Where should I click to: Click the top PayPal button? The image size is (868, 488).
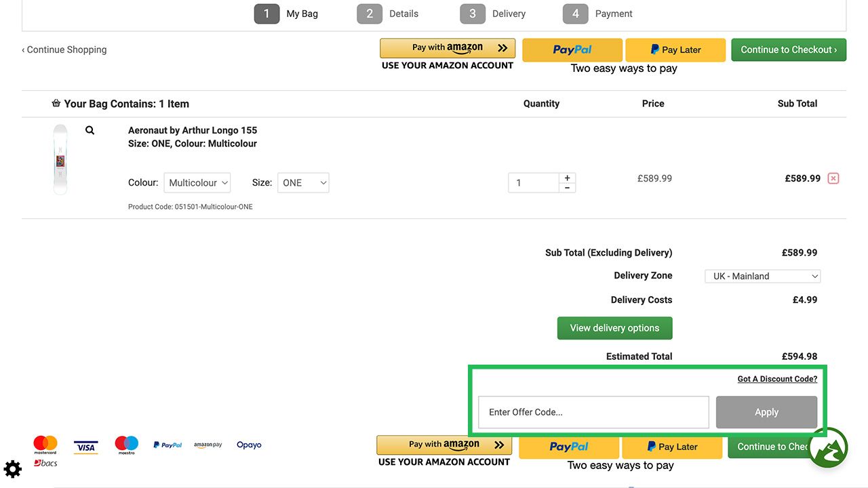pyautogui.click(x=572, y=49)
